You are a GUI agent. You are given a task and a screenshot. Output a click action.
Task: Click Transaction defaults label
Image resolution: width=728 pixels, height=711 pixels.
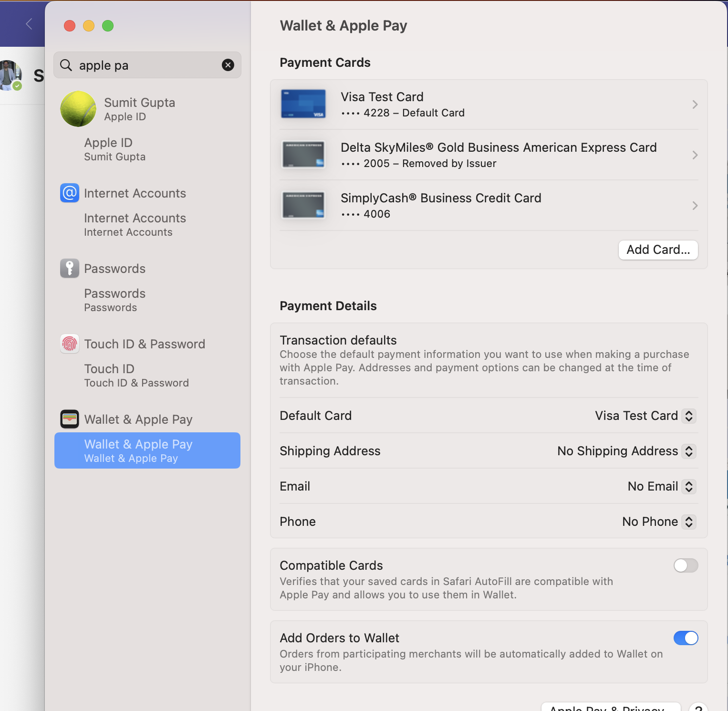click(x=338, y=340)
